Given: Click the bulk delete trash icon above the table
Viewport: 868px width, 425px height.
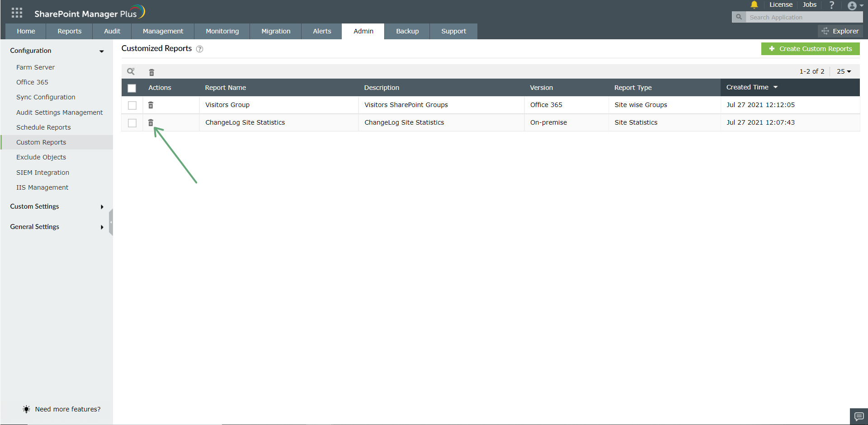Looking at the screenshot, I should point(151,72).
